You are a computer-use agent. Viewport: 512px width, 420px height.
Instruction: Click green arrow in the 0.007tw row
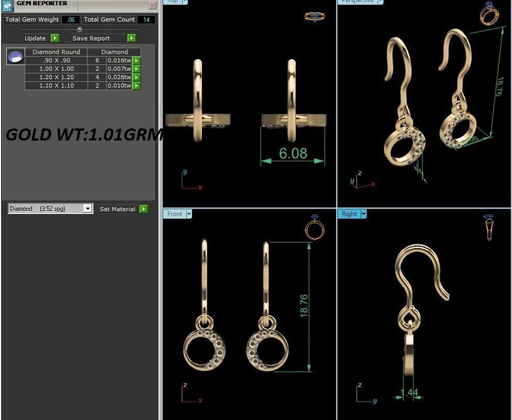point(136,69)
